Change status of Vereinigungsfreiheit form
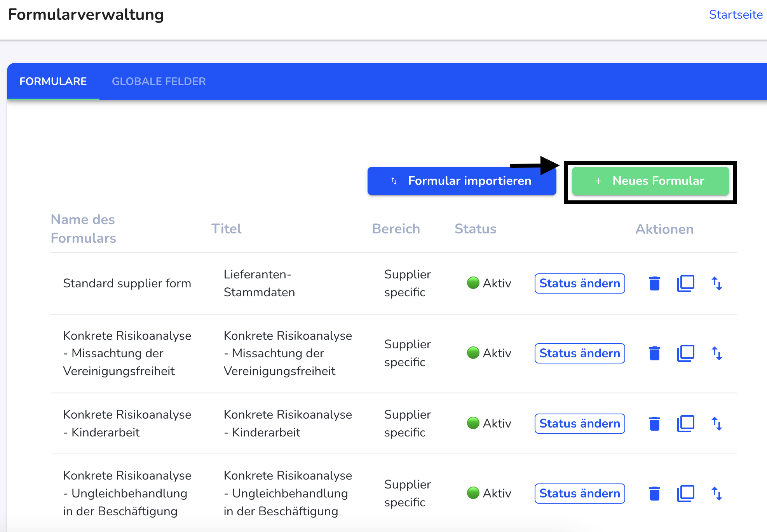The image size is (767, 532). tap(580, 353)
